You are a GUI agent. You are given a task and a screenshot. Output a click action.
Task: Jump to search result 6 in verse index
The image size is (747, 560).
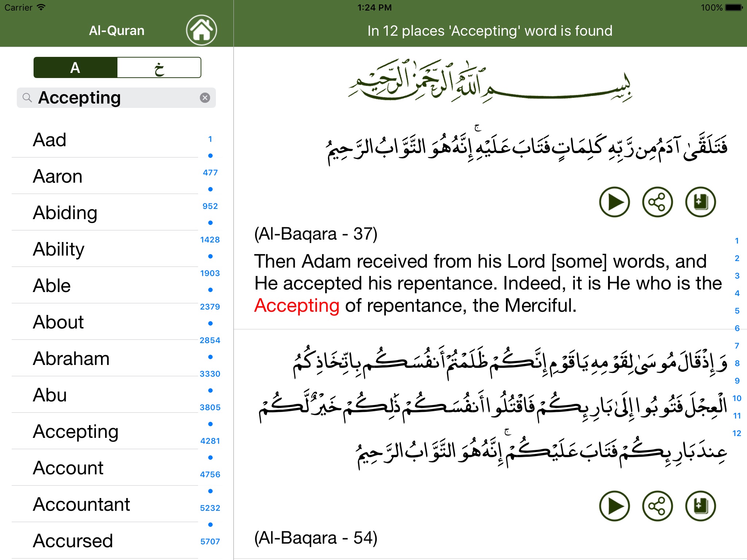[737, 328]
